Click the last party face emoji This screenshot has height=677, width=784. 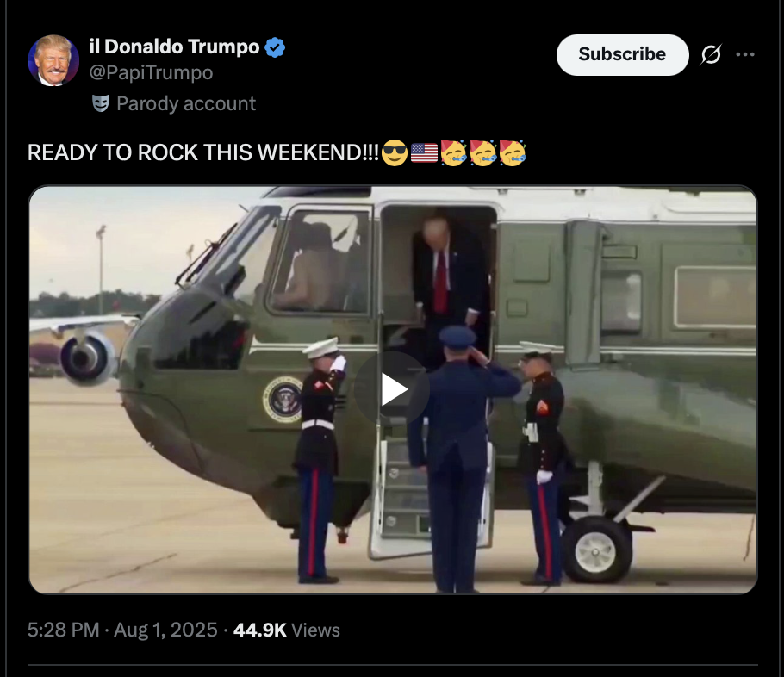pos(513,152)
